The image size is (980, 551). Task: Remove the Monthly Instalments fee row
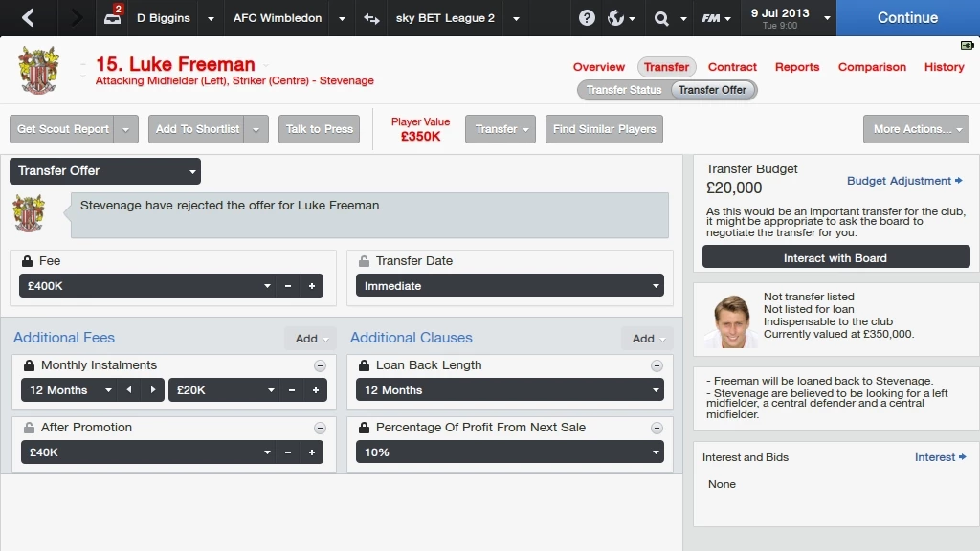point(320,365)
